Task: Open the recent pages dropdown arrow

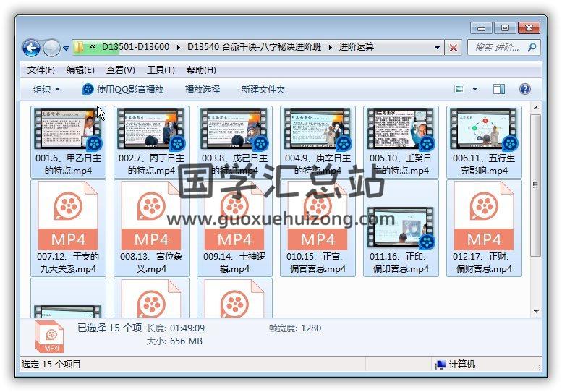Action: point(66,48)
